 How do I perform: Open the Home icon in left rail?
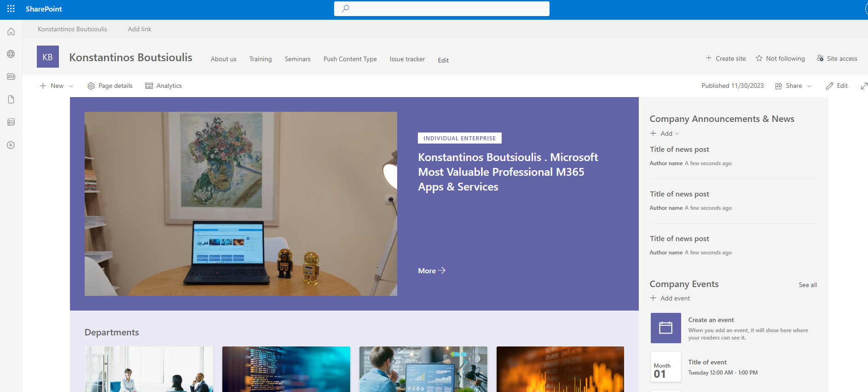(11, 32)
